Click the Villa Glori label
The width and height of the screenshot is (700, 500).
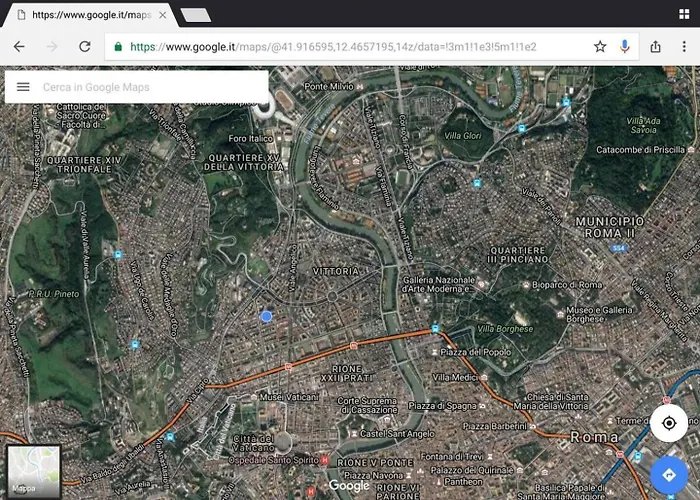click(x=462, y=136)
